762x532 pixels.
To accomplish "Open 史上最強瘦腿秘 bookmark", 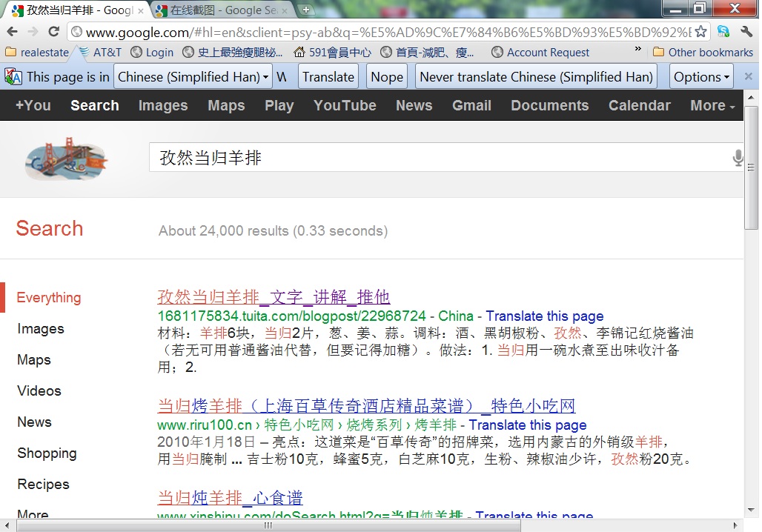I will pyautogui.click(x=233, y=52).
